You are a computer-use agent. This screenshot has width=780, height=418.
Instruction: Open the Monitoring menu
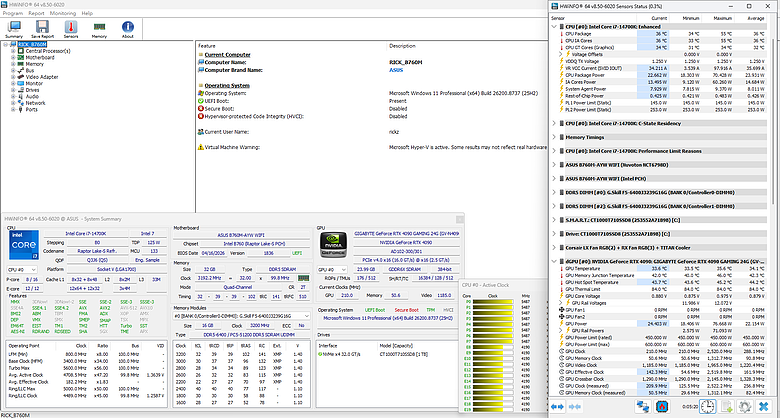63,13
